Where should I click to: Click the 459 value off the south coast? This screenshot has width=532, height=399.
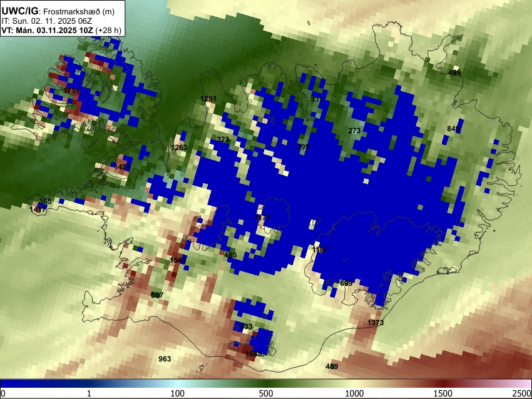[332, 366]
